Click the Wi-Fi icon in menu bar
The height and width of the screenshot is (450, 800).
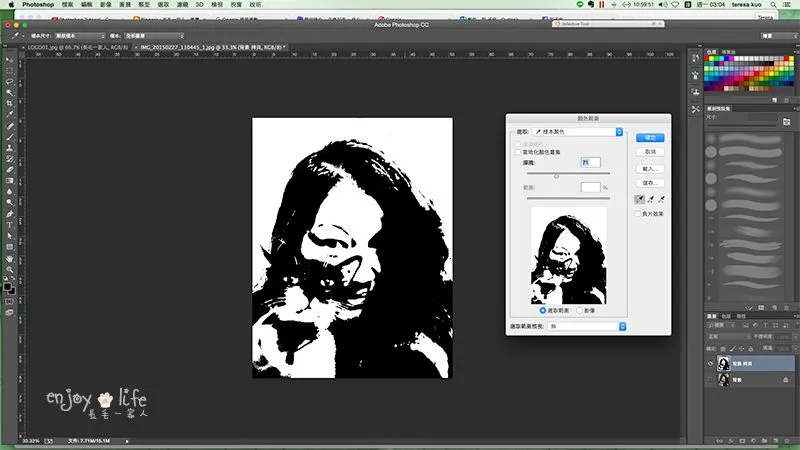675,5
